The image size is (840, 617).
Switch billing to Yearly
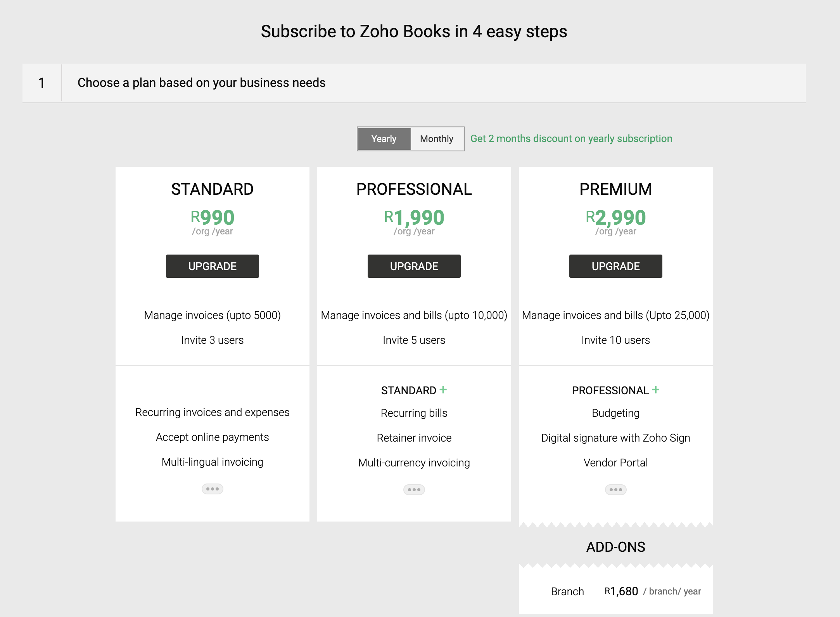click(384, 139)
